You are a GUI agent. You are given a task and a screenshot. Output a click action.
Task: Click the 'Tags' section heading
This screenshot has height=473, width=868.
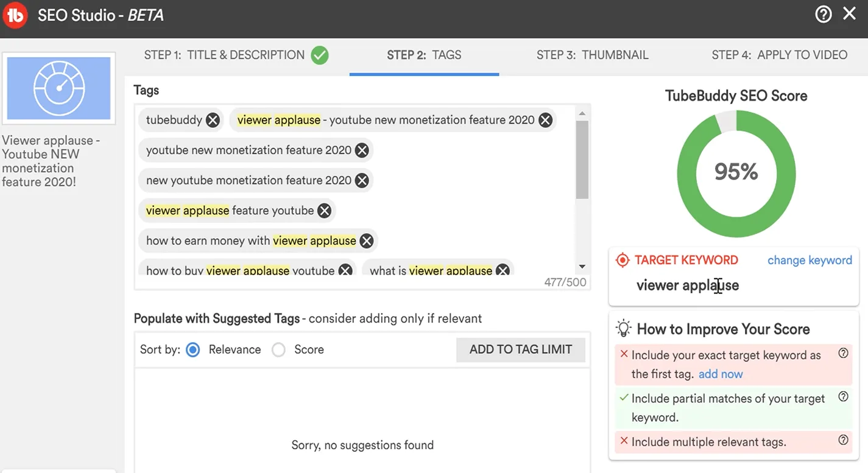click(146, 90)
